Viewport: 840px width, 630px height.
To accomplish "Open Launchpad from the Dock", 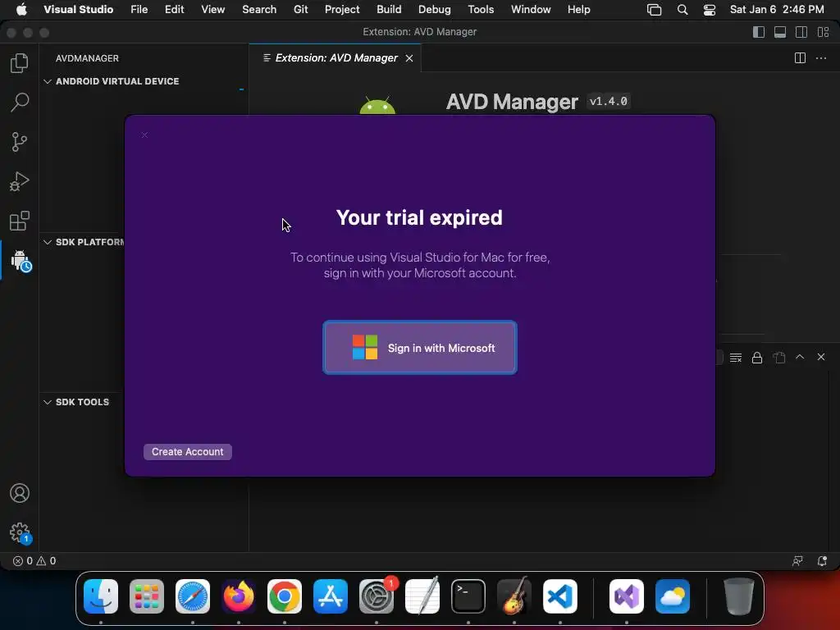I will pos(147,596).
